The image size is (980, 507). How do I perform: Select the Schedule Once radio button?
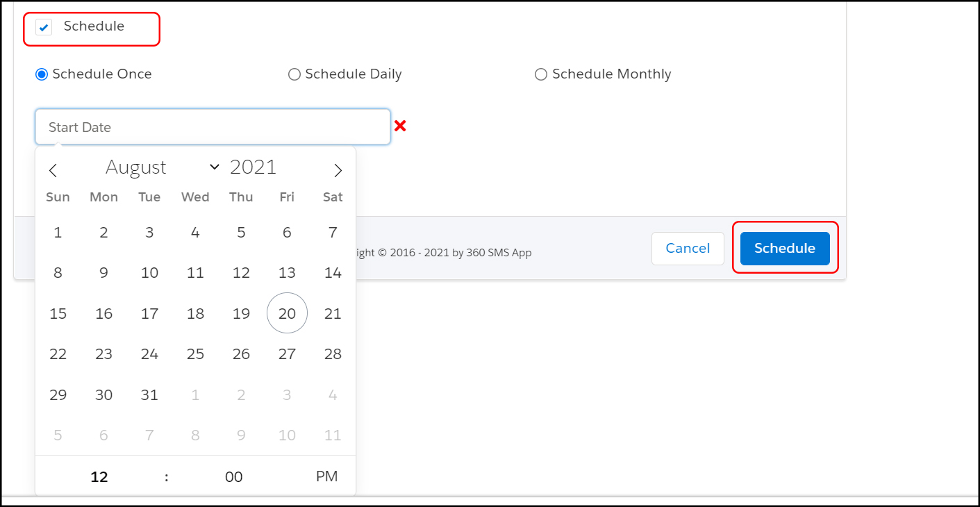point(42,74)
